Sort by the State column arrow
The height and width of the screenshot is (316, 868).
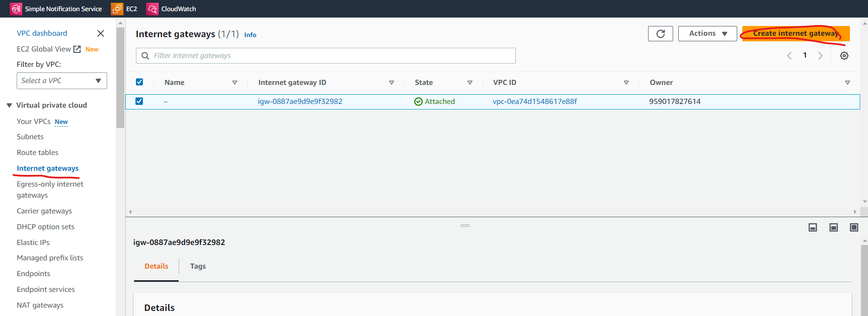[x=470, y=83]
